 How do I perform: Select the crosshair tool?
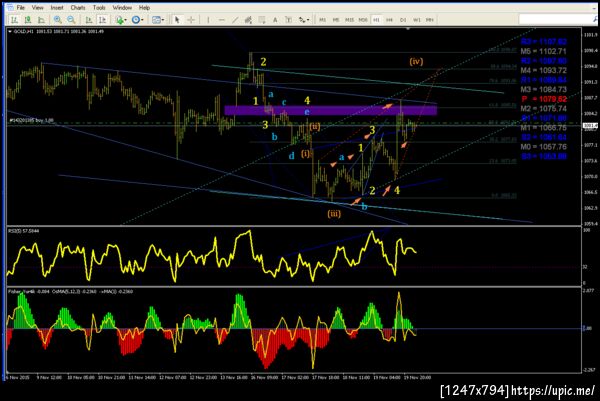191,20
